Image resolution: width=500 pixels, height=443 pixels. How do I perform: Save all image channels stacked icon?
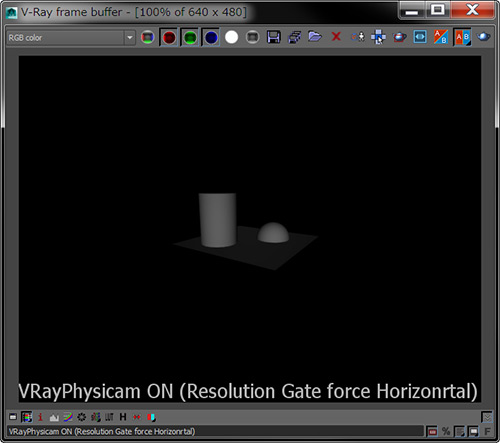(x=295, y=37)
